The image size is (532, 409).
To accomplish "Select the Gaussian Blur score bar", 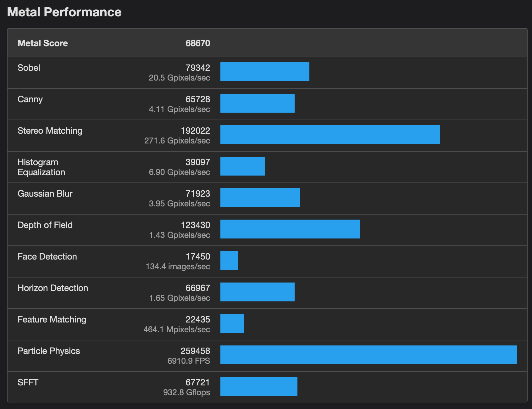I will click(x=260, y=198).
